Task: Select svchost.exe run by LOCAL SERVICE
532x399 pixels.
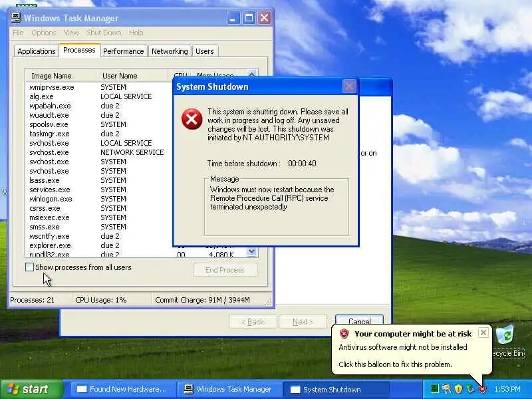Action: pos(98,143)
